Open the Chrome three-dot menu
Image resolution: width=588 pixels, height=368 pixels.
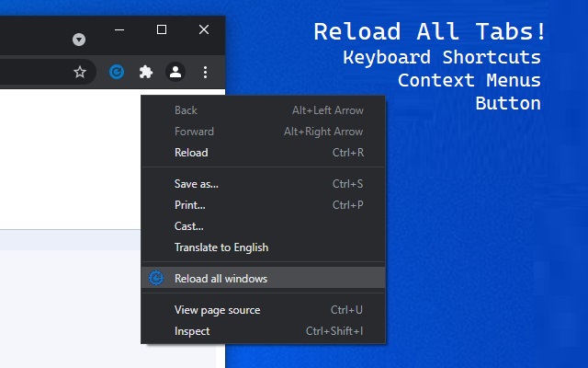[x=205, y=72]
